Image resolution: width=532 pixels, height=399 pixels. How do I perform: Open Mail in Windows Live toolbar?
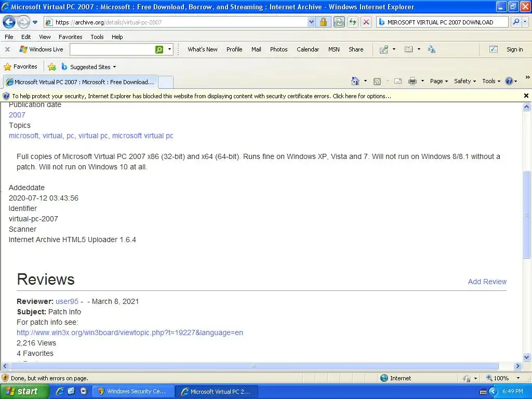256,49
